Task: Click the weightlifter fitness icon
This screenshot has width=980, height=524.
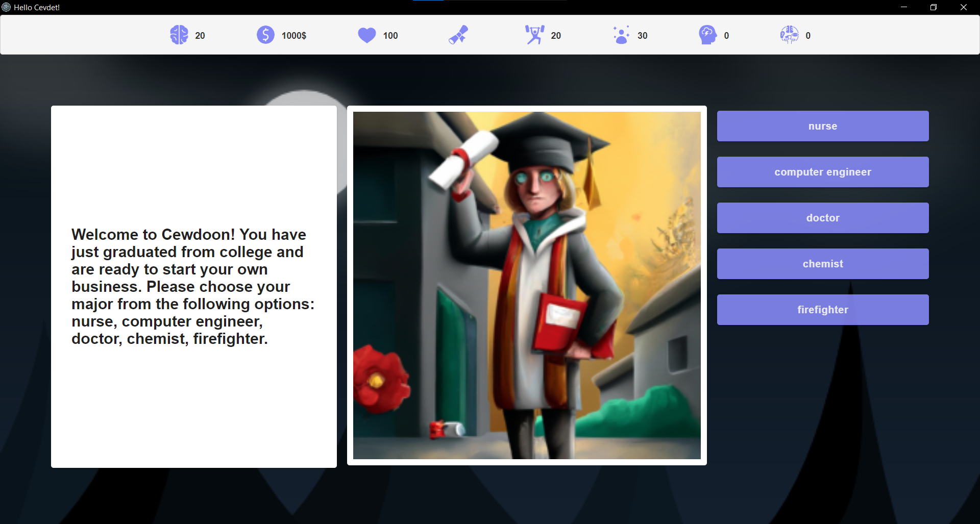Action: click(533, 35)
